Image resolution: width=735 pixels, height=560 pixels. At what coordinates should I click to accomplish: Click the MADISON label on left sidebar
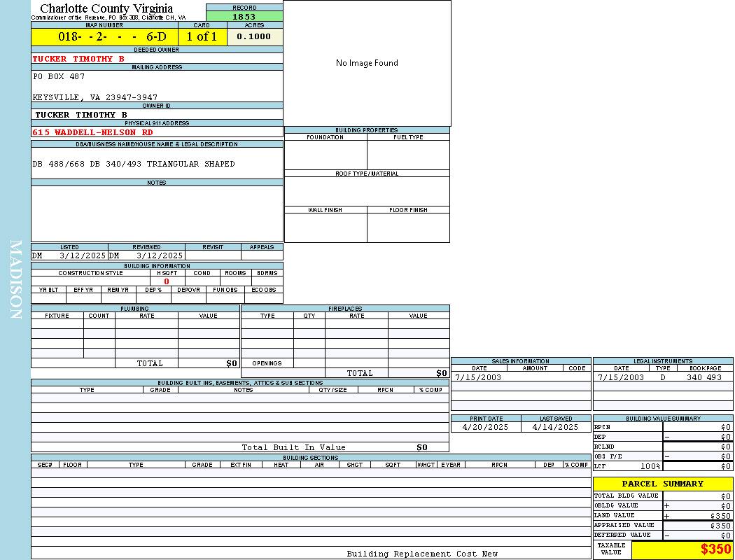pyautogui.click(x=15, y=280)
